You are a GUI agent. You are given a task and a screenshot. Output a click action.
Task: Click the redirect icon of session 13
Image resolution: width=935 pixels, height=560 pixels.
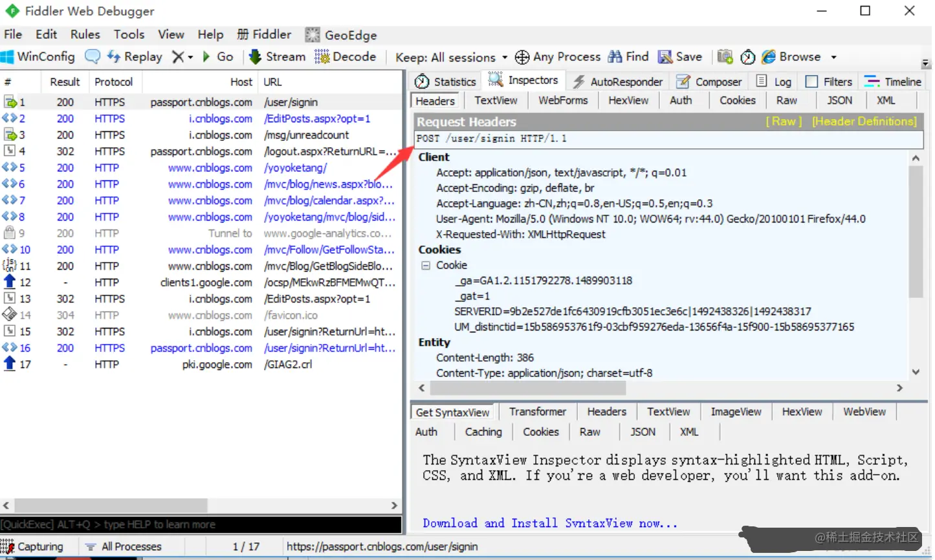pyautogui.click(x=10, y=299)
